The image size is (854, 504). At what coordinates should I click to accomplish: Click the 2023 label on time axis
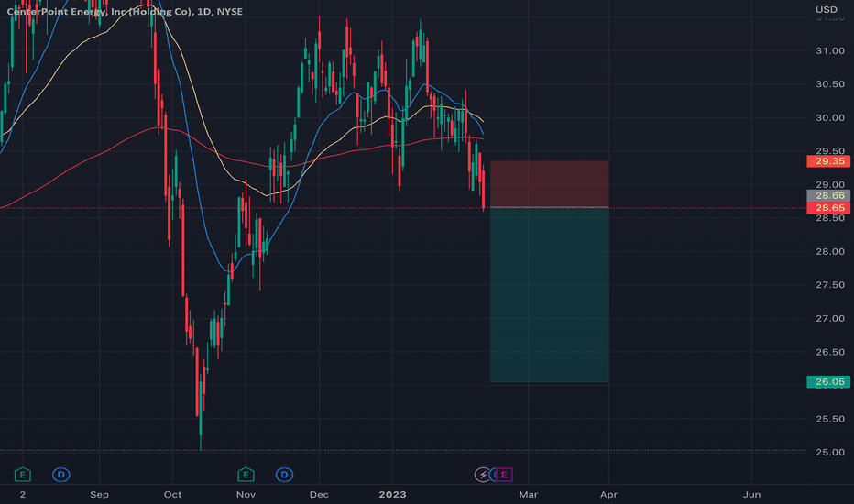pyautogui.click(x=392, y=495)
